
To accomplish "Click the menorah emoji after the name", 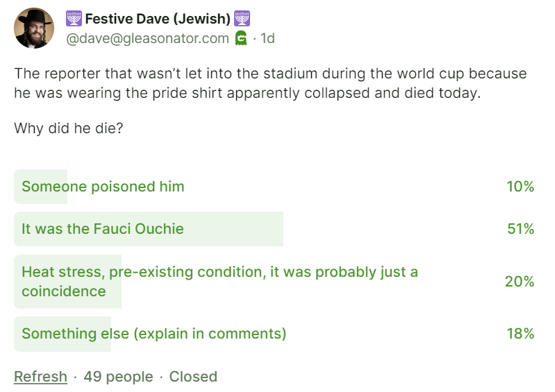I will click(x=242, y=19).
